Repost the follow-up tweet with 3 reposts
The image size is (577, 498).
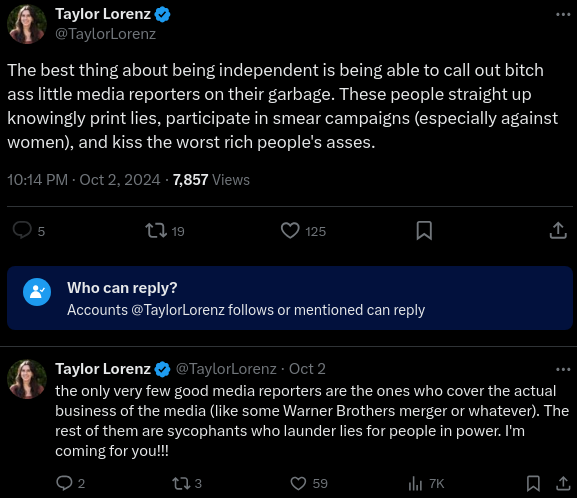tap(181, 483)
